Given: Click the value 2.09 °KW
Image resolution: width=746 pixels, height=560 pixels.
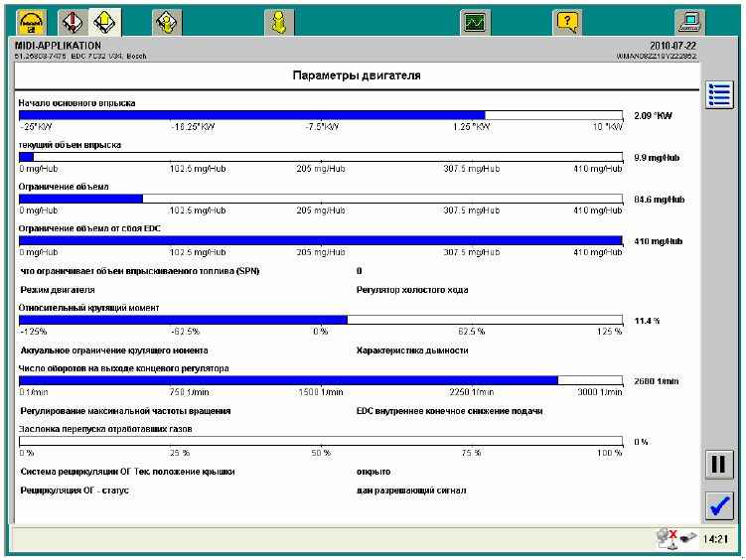Looking at the screenshot, I should (x=653, y=116).
